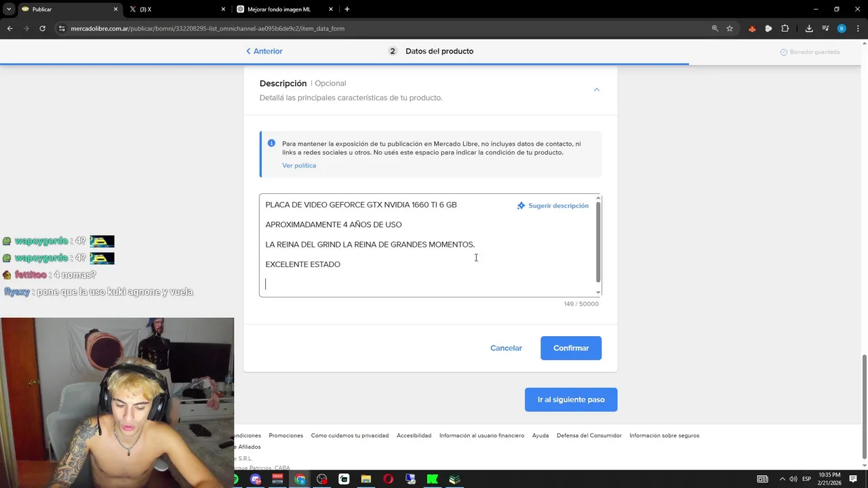Viewport: 868px width, 488px height.
Task: Collapse the Descripción section chevron
Action: [597, 89]
